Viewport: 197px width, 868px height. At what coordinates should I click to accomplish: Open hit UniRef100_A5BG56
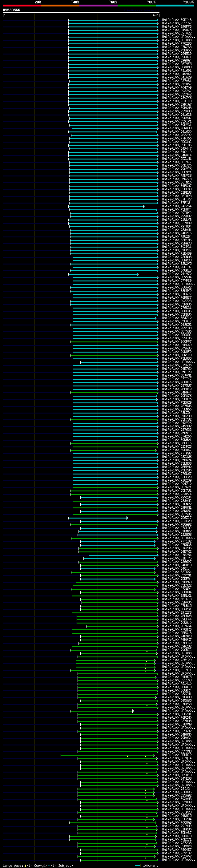click(177, 50)
